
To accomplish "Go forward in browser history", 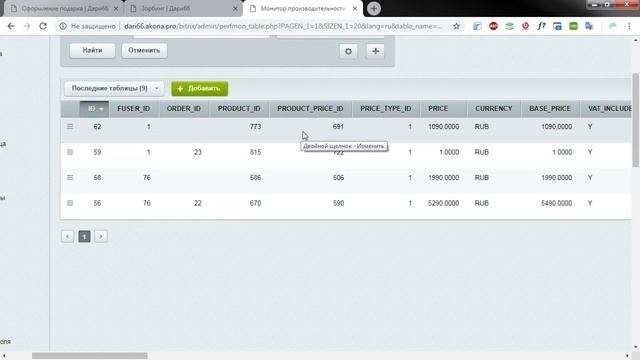I will click(27, 26).
